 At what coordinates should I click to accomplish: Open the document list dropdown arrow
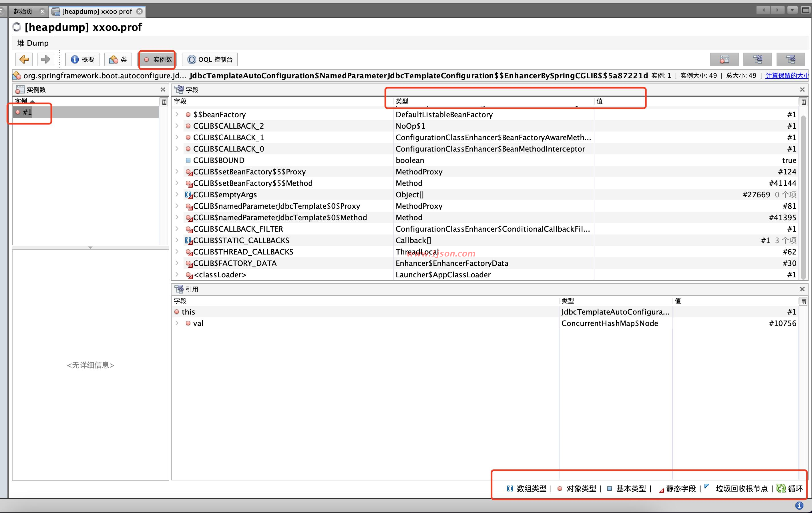792,10
